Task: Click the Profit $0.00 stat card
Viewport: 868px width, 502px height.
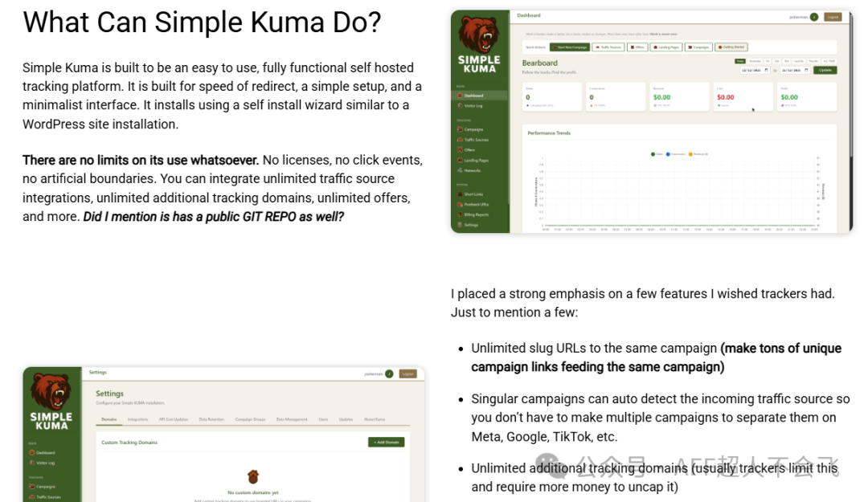Action: click(x=807, y=96)
